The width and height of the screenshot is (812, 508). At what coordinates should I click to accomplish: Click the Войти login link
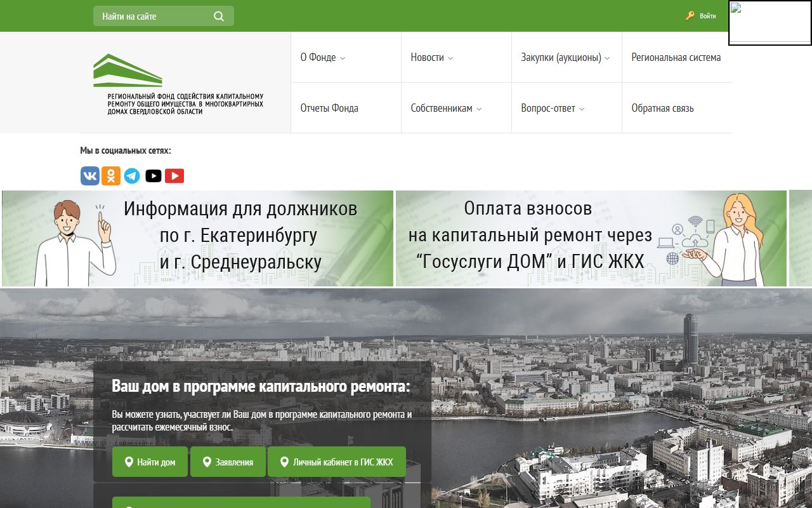click(708, 17)
